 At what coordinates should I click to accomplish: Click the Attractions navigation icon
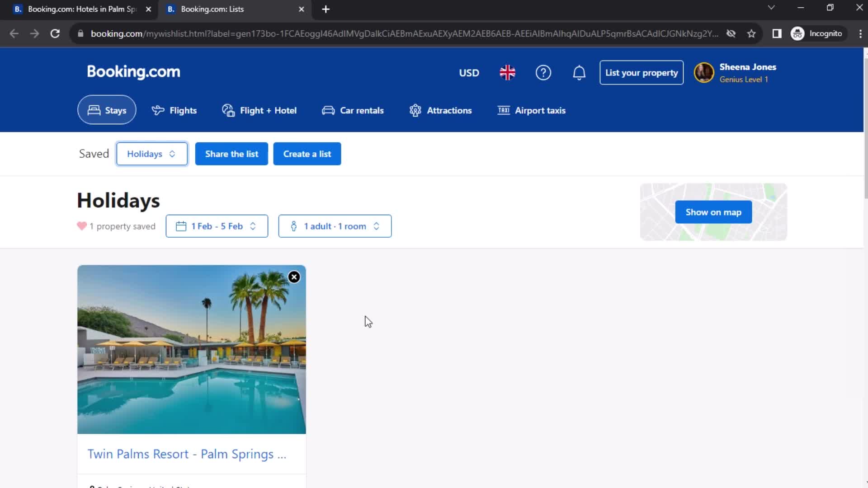click(415, 110)
